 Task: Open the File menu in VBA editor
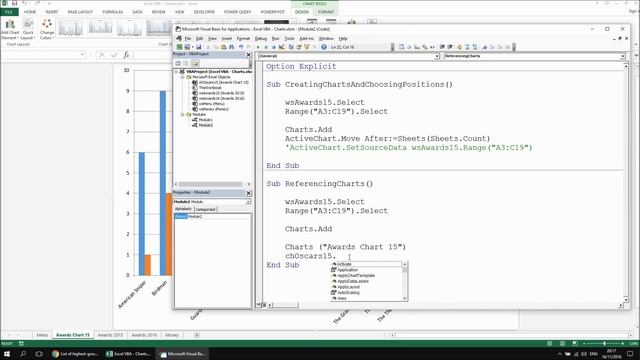click(x=188, y=38)
